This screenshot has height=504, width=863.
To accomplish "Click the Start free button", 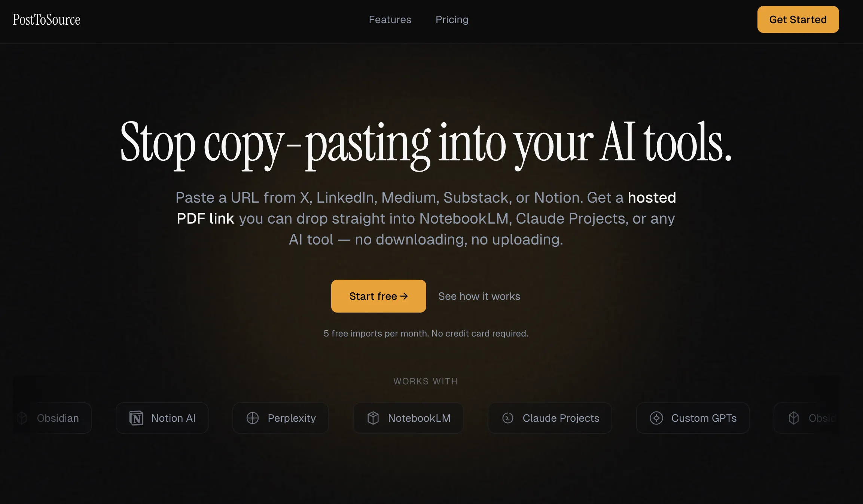I will pos(379,296).
